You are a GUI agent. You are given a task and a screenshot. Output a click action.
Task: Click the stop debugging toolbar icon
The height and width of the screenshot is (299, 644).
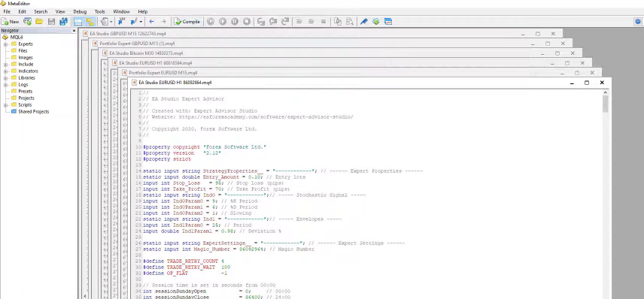coord(247,22)
